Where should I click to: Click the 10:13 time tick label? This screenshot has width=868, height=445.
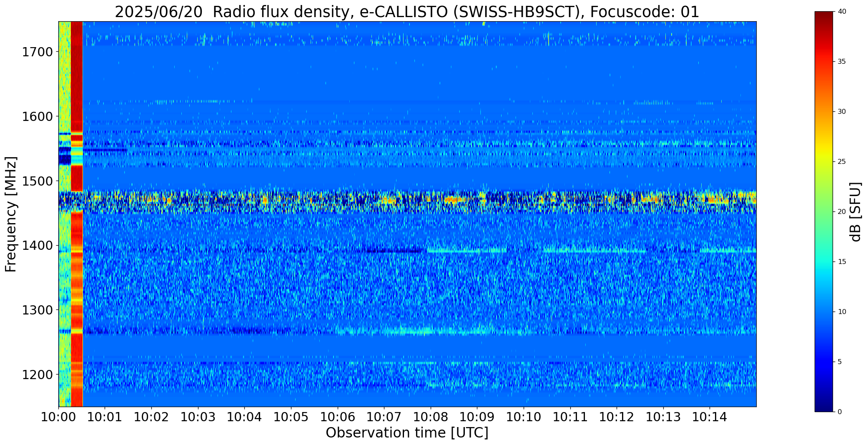[663, 417]
